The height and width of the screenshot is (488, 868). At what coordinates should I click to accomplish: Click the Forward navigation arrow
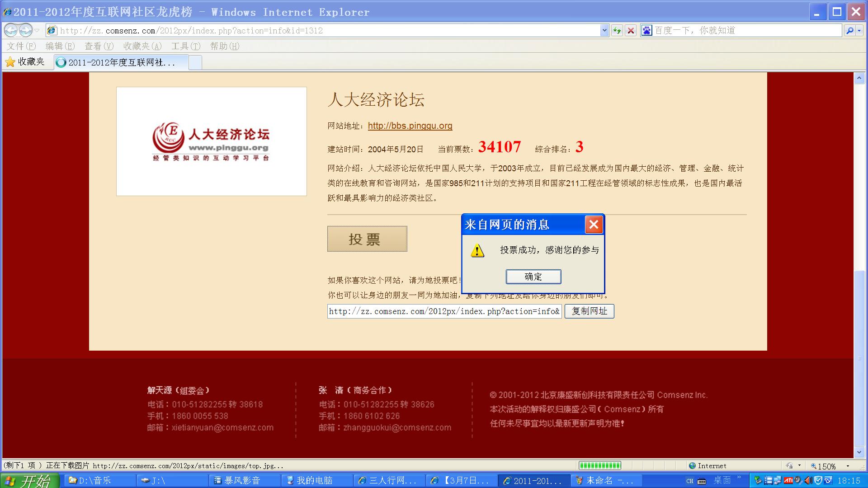pyautogui.click(x=26, y=31)
